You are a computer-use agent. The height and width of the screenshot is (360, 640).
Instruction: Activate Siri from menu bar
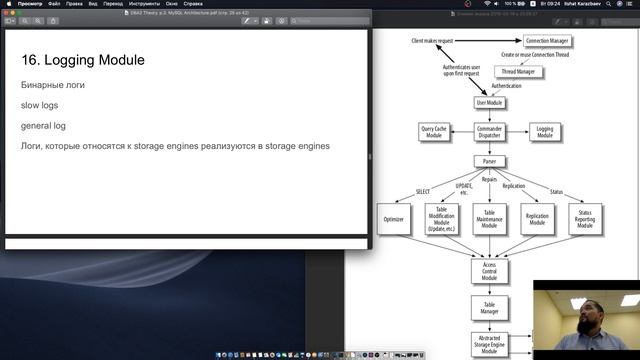pos(619,4)
